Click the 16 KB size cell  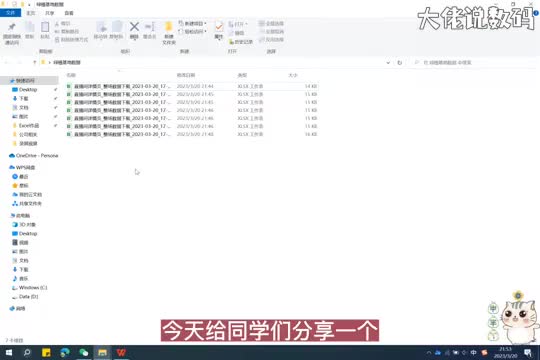tap(311, 134)
